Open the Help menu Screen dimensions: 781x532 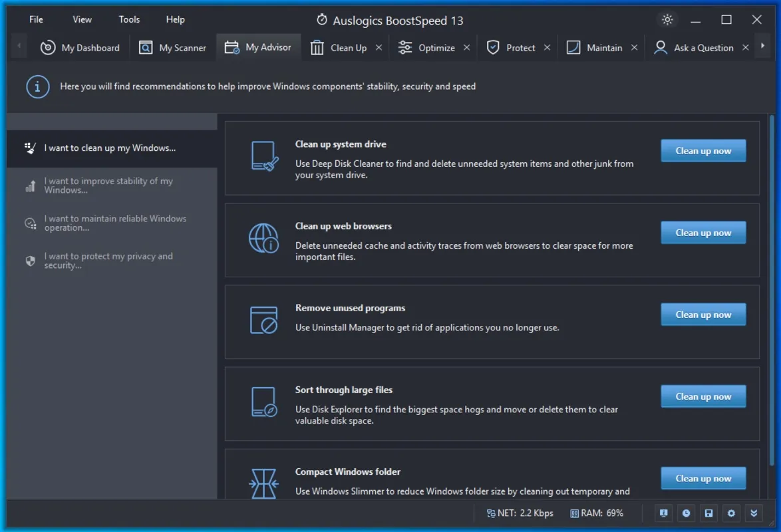pyautogui.click(x=176, y=19)
